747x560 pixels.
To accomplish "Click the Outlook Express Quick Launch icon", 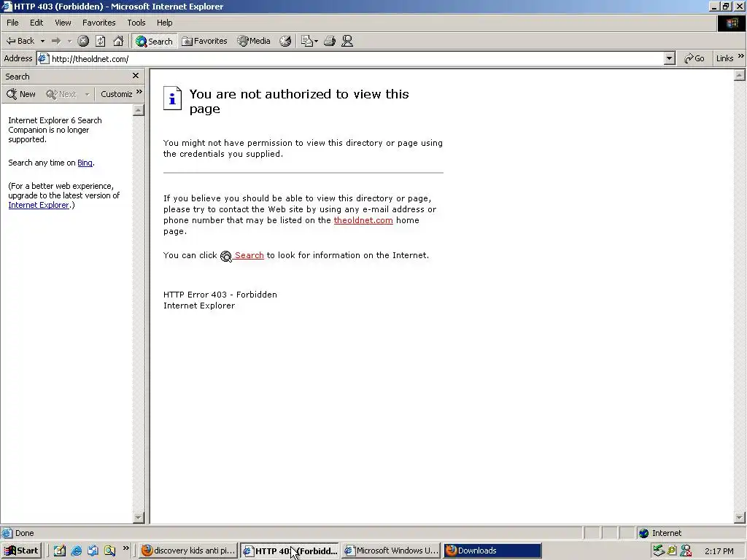I will 93,551.
